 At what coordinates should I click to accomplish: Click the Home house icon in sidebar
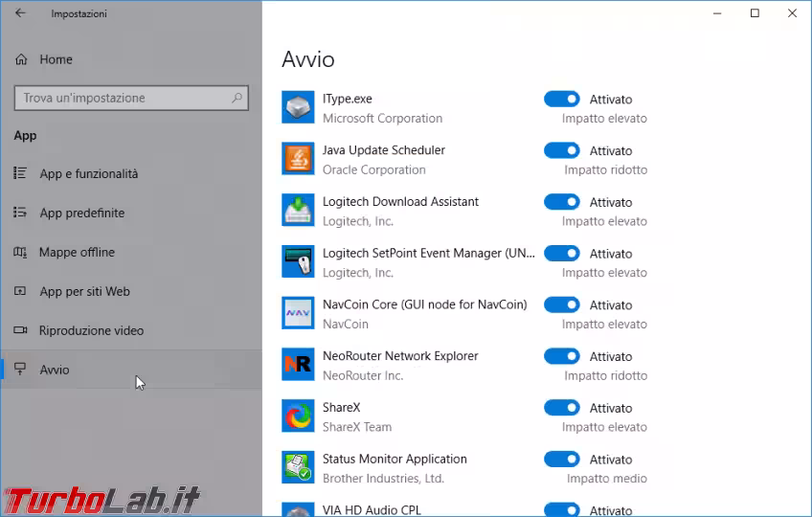(x=21, y=59)
